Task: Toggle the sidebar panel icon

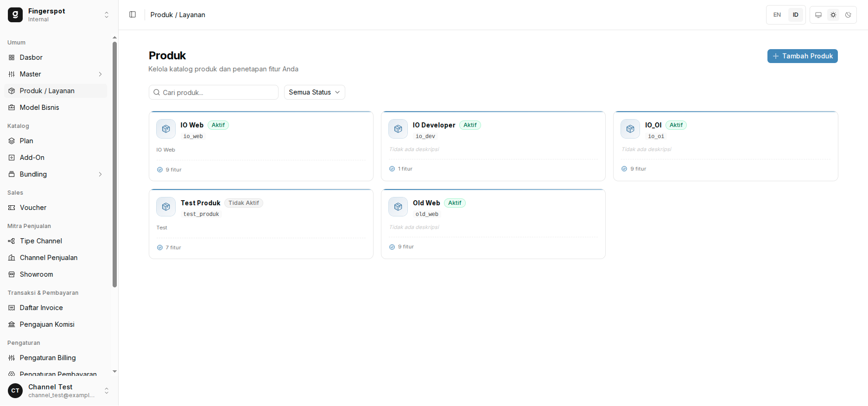Action: (133, 14)
